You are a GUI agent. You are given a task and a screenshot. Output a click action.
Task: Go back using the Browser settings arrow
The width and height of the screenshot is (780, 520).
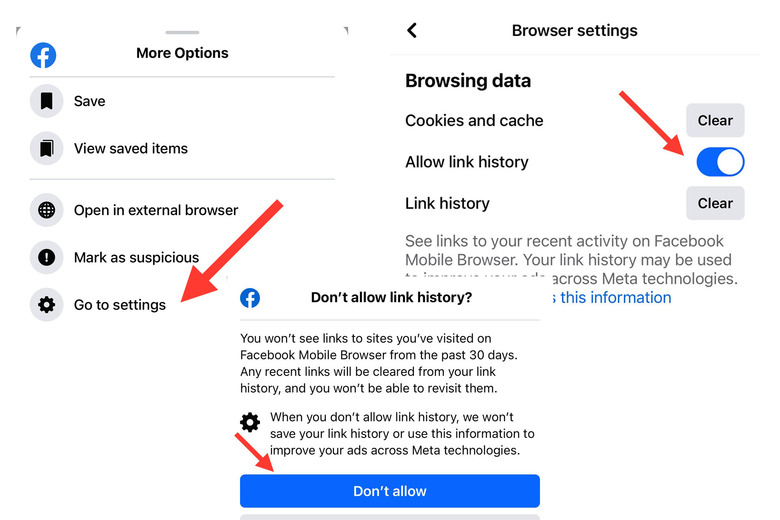pyautogui.click(x=412, y=30)
